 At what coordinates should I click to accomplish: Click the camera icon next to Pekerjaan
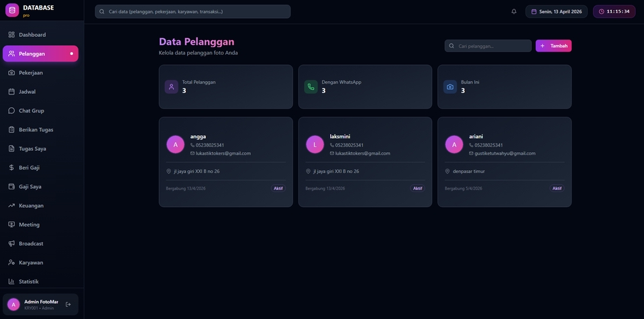click(x=11, y=72)
